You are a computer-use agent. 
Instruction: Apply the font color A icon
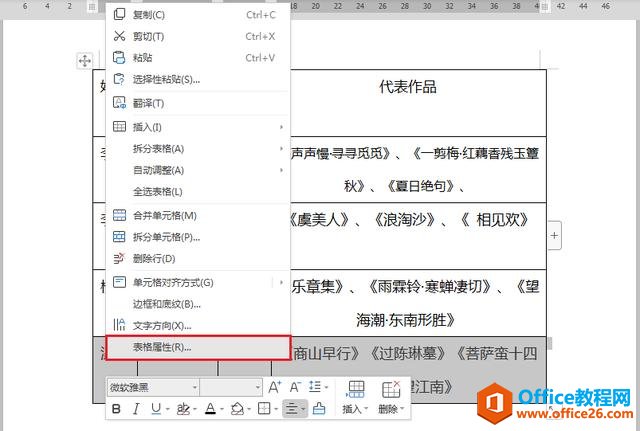pyautogui.click(x=210, y=409)
